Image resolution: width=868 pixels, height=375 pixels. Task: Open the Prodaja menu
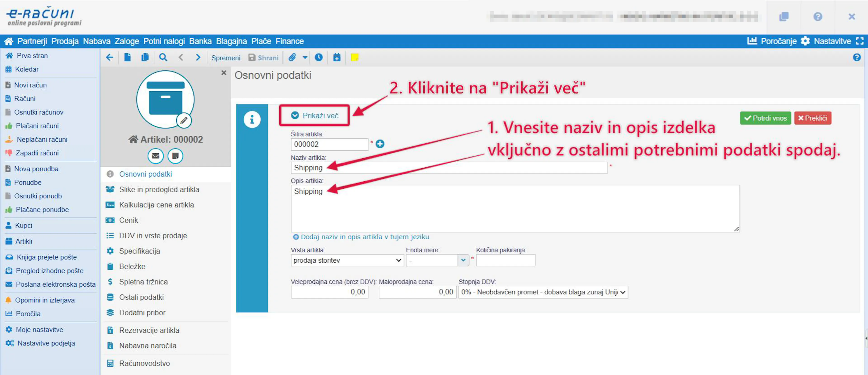[x=65, y=41]
